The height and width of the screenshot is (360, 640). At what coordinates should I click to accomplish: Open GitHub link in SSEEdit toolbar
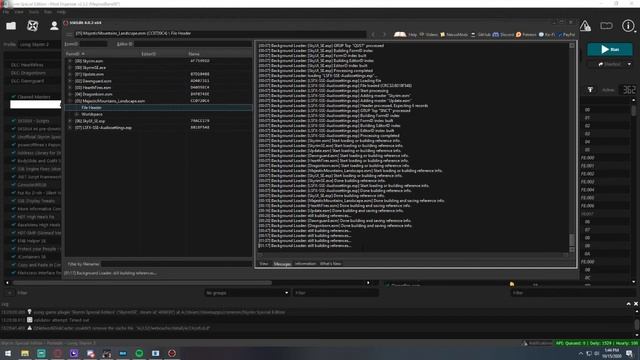click(x=481, y=35)
